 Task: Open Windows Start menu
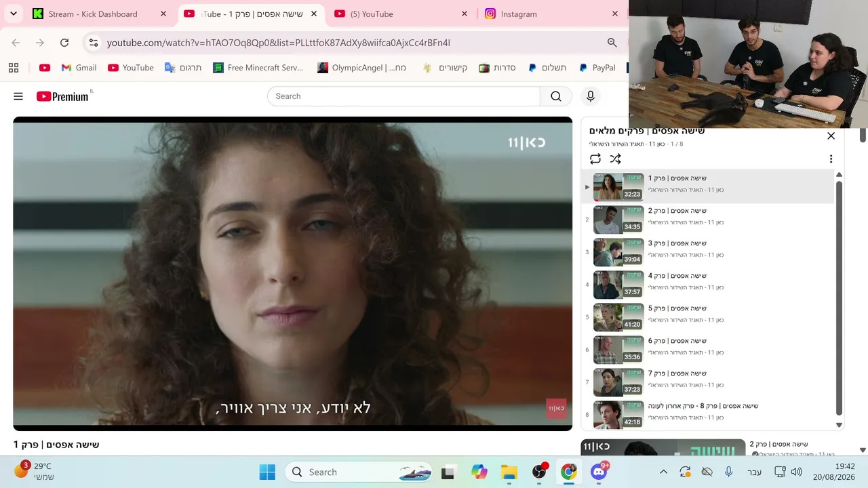267,472
